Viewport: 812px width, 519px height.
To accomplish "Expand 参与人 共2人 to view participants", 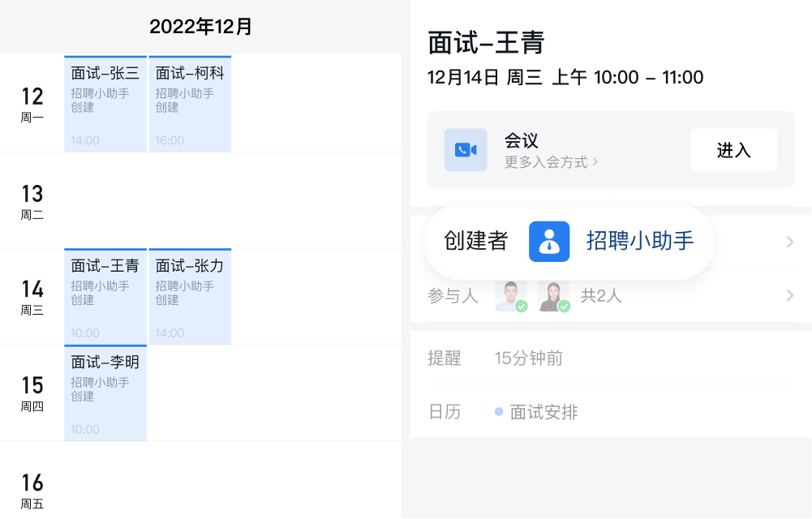I will 792,294.
